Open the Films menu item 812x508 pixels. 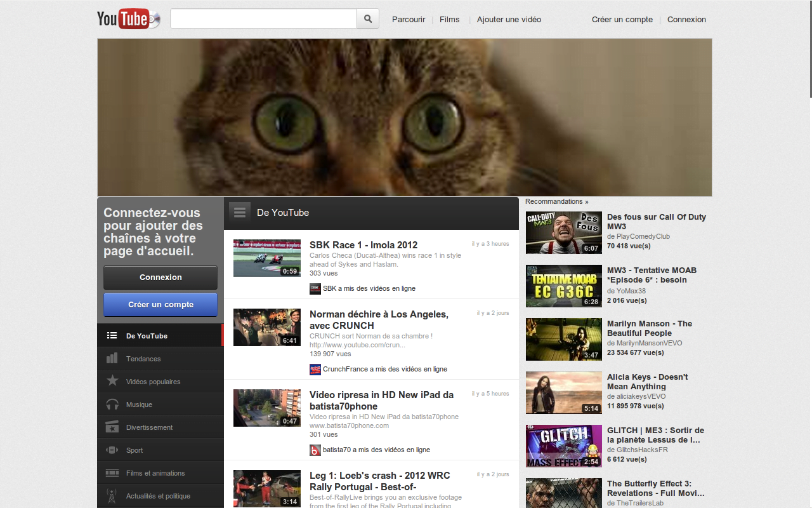coord(450,20)
